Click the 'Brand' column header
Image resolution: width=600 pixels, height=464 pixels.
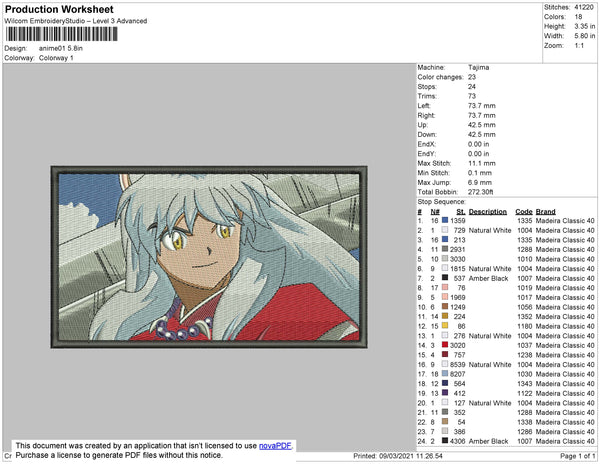pos(546,212)
